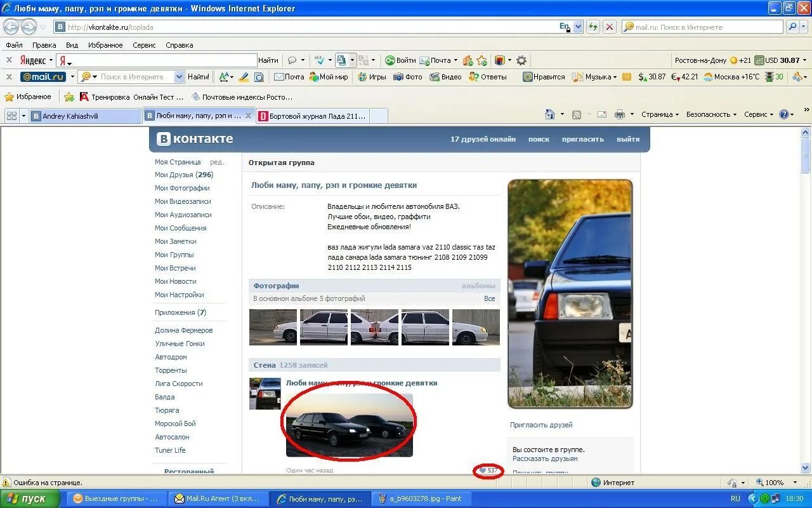
Task: Click the Stop loading red X icon
Action: (610, 27)
